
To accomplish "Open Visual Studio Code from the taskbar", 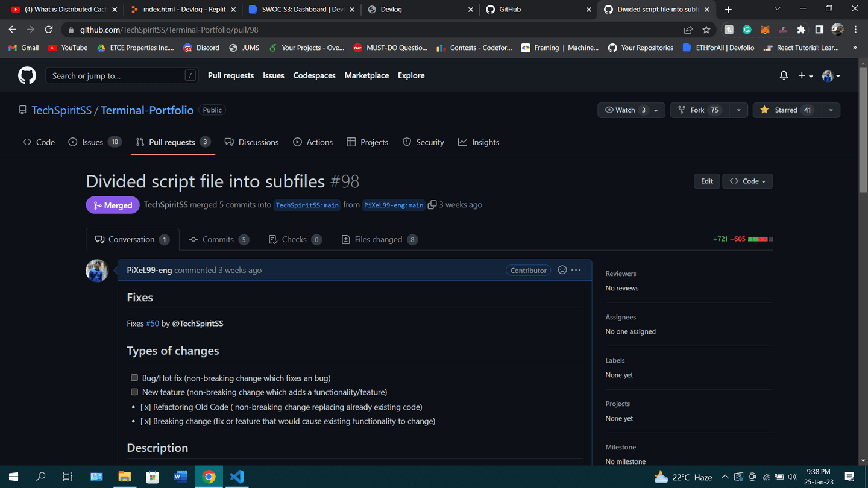I will 237,477.
